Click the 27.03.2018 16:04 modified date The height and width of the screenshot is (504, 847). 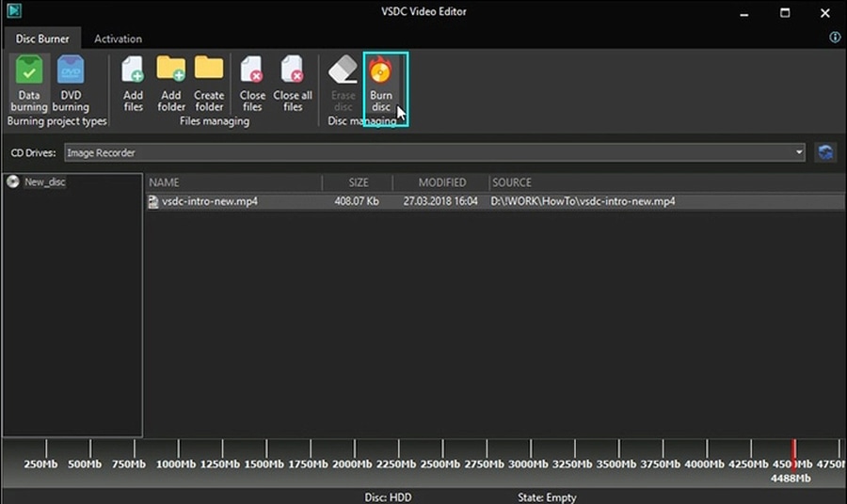440,201
